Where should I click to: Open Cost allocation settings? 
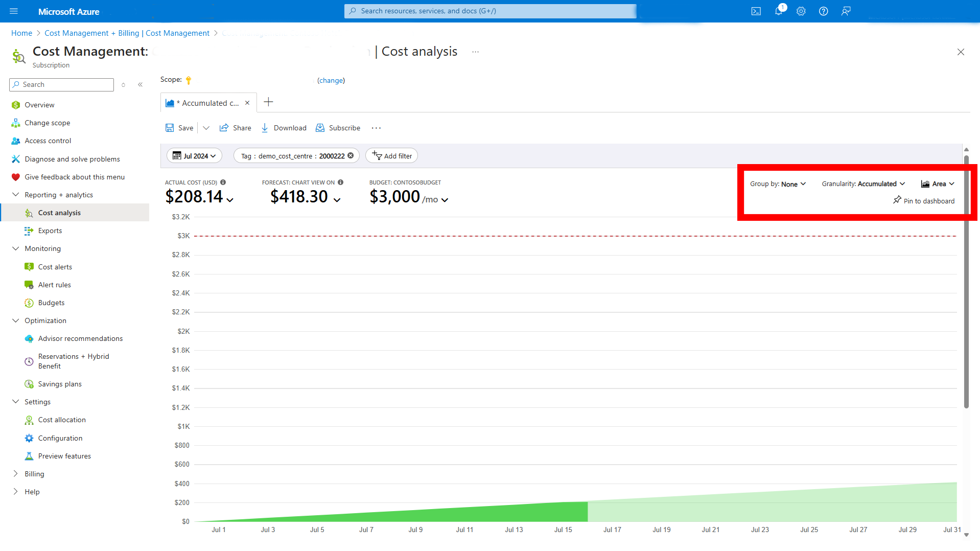point(62,420)
